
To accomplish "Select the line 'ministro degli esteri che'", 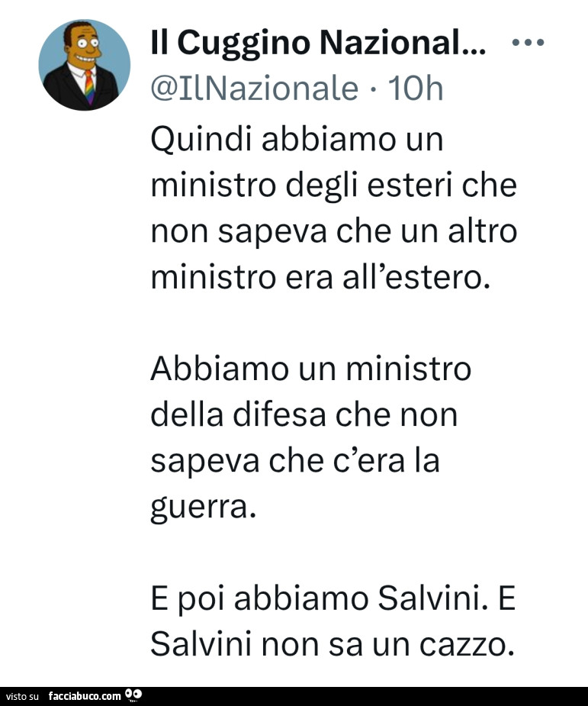I will click(x=334, y=185).
